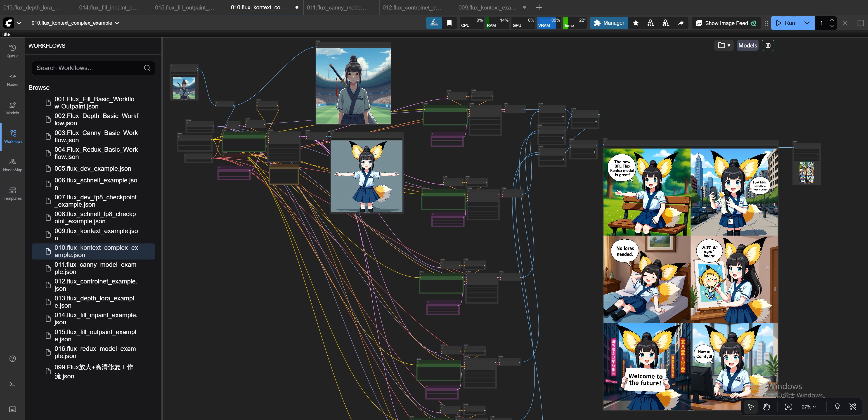Click the star favorites icon beside Manager
868x420 pixels.
pyautogui.click(x=636, y=23)
